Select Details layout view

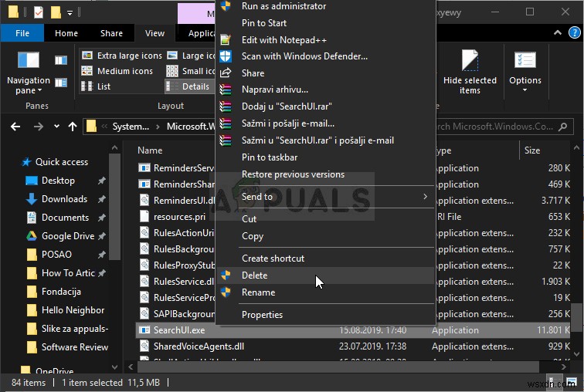[190, 86]
